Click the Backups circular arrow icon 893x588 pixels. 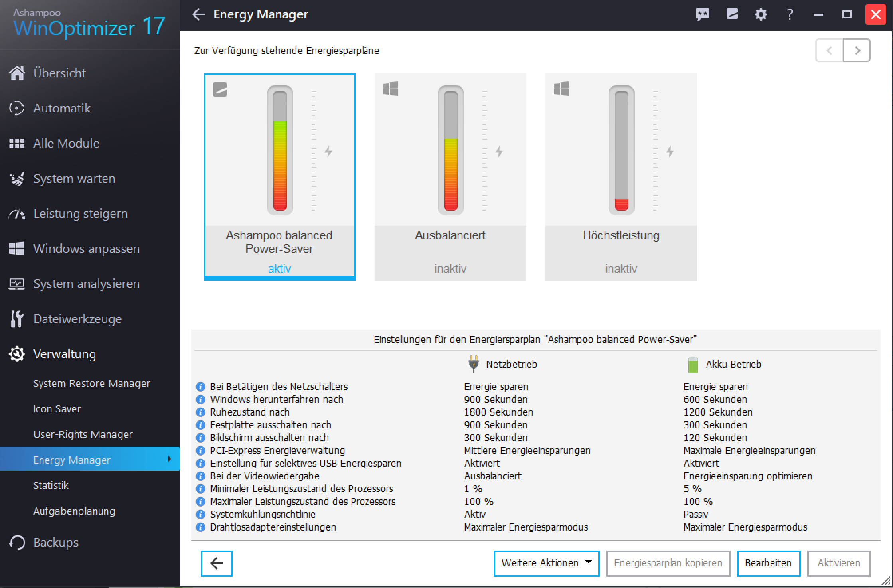pyautogui.click(x=17, y=542)
